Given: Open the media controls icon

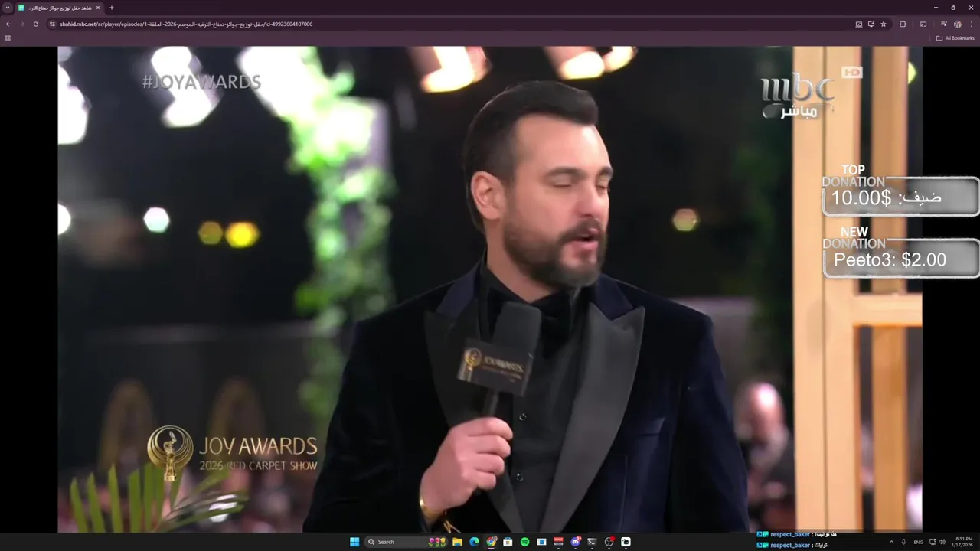Looking at the screenshot, I should (x=944, y=24).
